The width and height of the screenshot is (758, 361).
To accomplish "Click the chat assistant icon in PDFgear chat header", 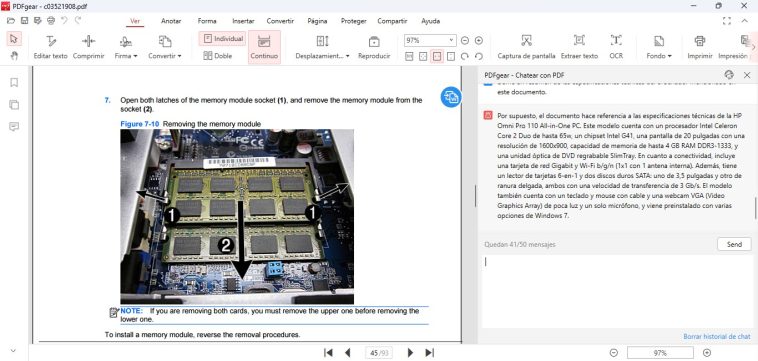I will tap(729, 74).
